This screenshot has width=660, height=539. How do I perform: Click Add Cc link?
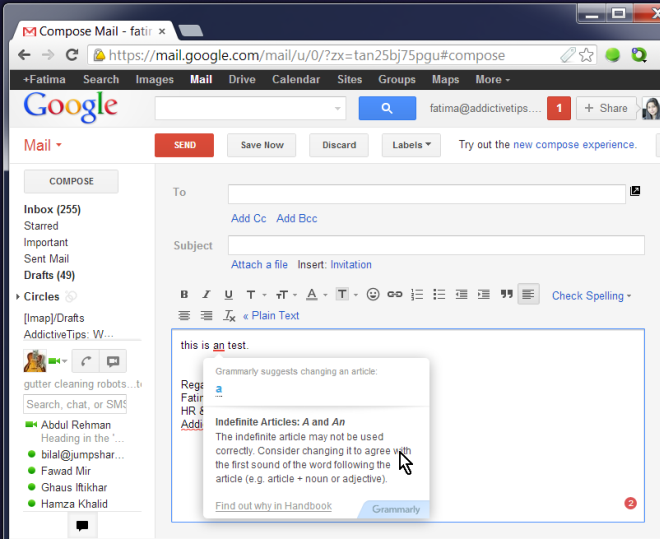tap(248, 218)
